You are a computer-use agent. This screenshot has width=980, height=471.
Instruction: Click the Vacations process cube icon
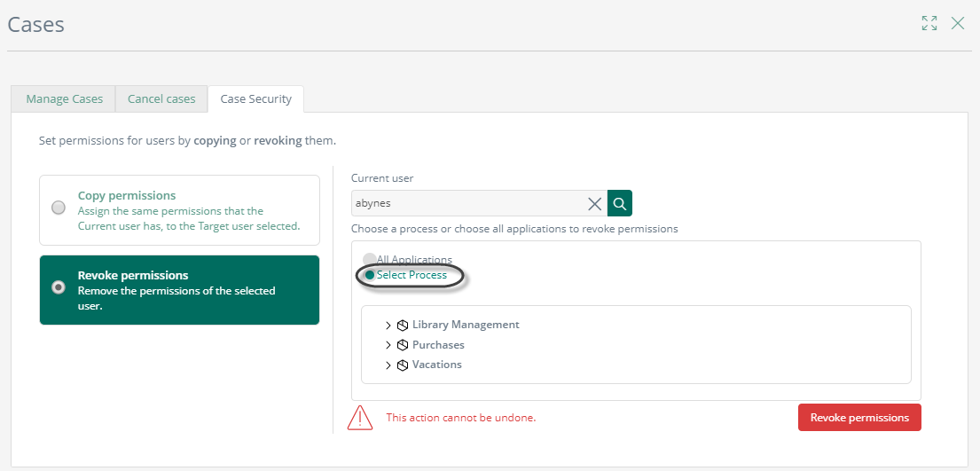click(403, 365)
